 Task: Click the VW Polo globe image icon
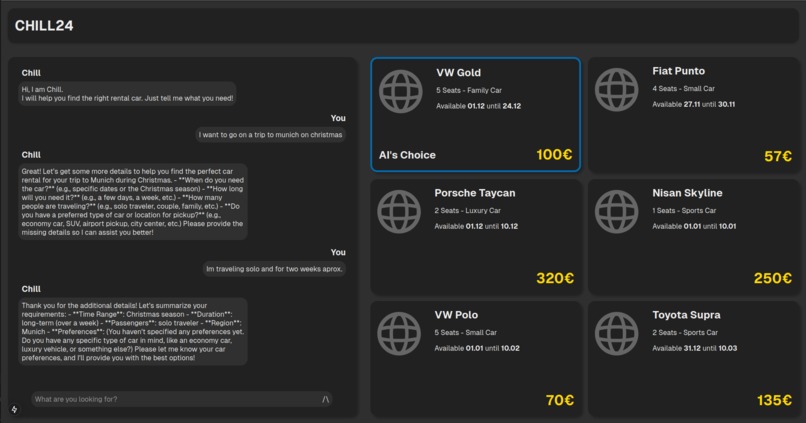[x=399, y=334]
